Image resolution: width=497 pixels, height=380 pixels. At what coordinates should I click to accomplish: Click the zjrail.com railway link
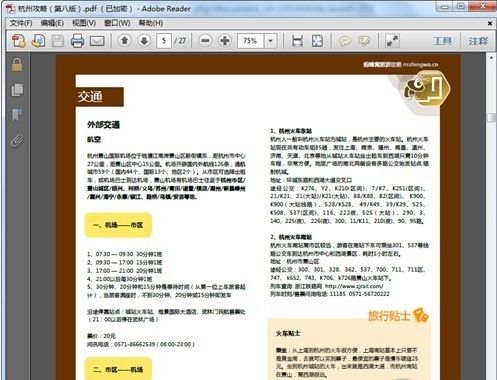pos(354,286)
